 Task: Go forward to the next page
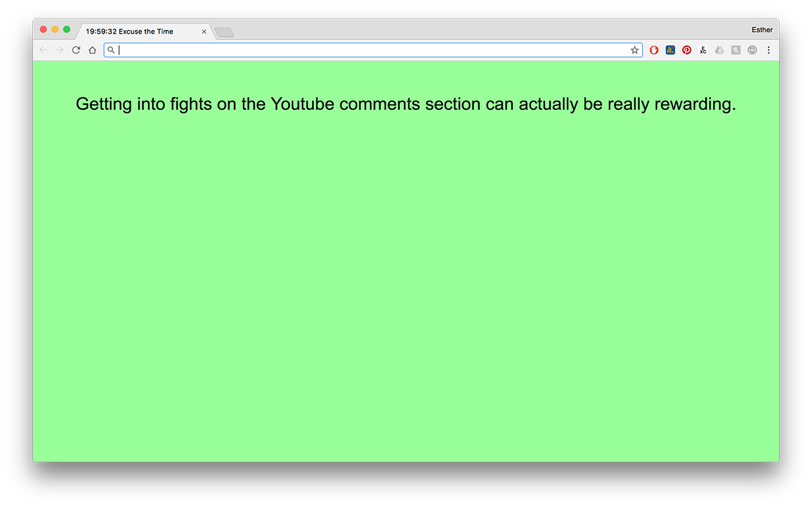pos(60,50)
